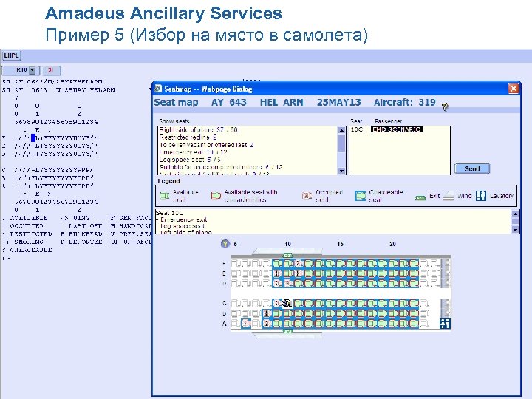Click the Available seat legend icon
The width and height of the screenshot is (532, 399).
pos(165,196)
